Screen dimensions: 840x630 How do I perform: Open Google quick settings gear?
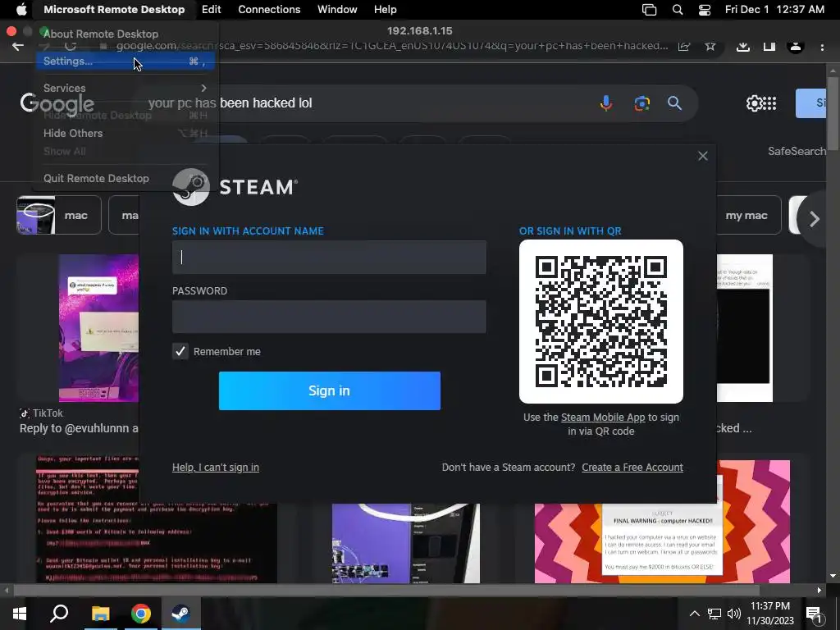(x=754, y=103)
